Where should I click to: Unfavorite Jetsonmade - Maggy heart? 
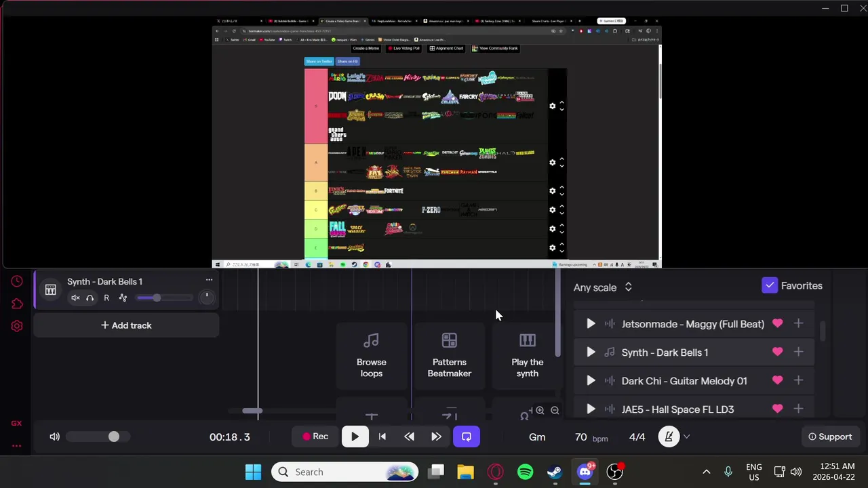(777, 323)
